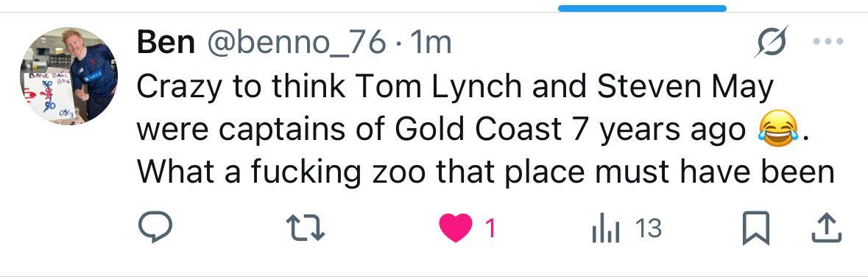Click the like count of 1
The width and height of the screenshot is (868, 277).
tap(490, 228)
